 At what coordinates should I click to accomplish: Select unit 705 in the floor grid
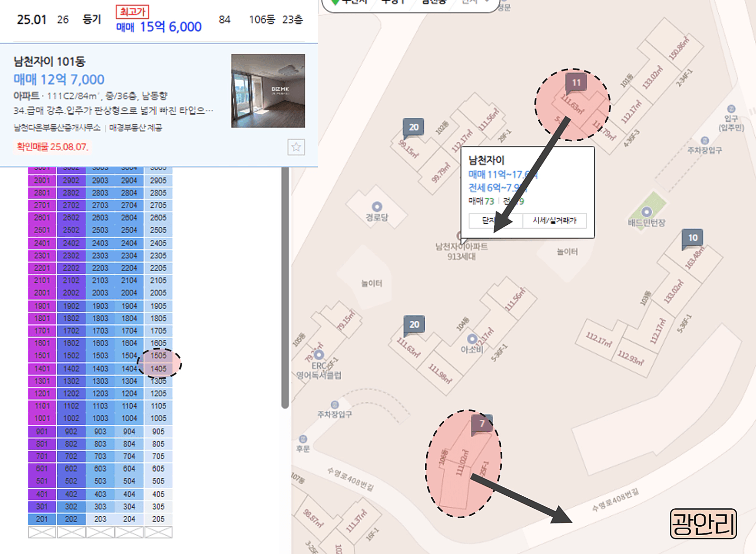158,456
